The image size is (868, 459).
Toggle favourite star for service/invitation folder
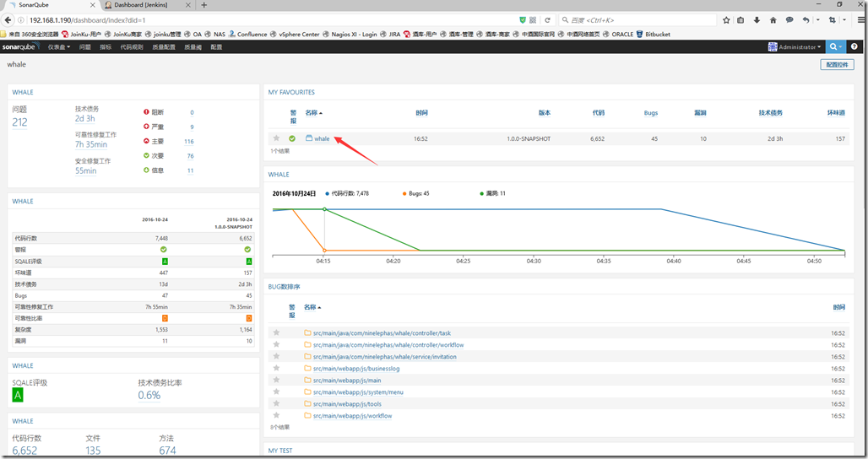[276, 356]
